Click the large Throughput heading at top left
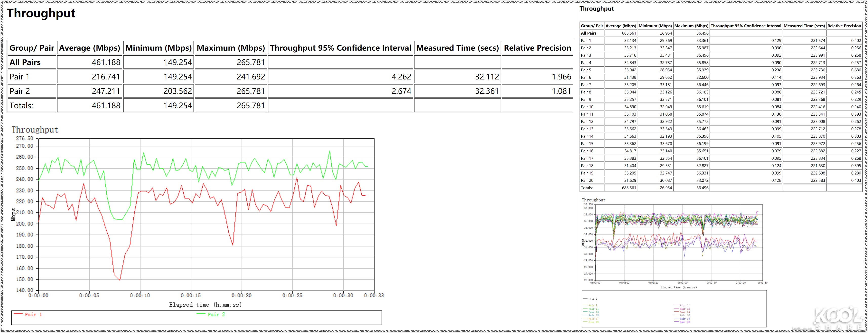Image resolution: width=868 pixels, height=333 pixels. click(x=41, y=13)
